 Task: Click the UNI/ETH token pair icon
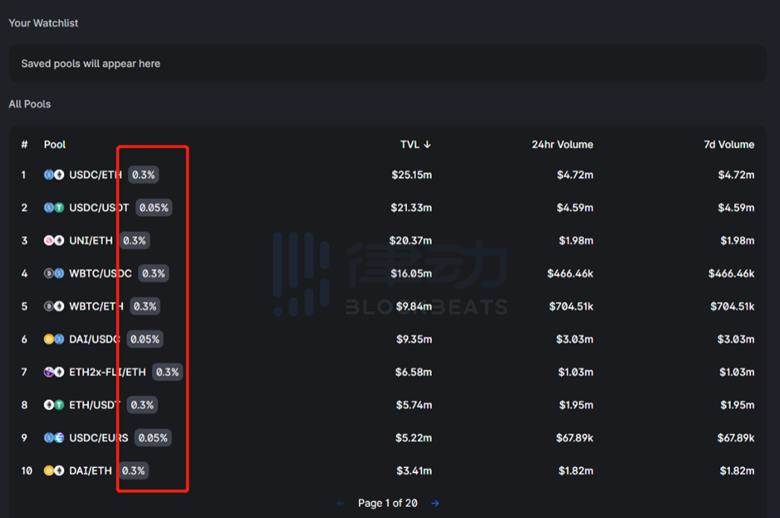tap(53, 240)
